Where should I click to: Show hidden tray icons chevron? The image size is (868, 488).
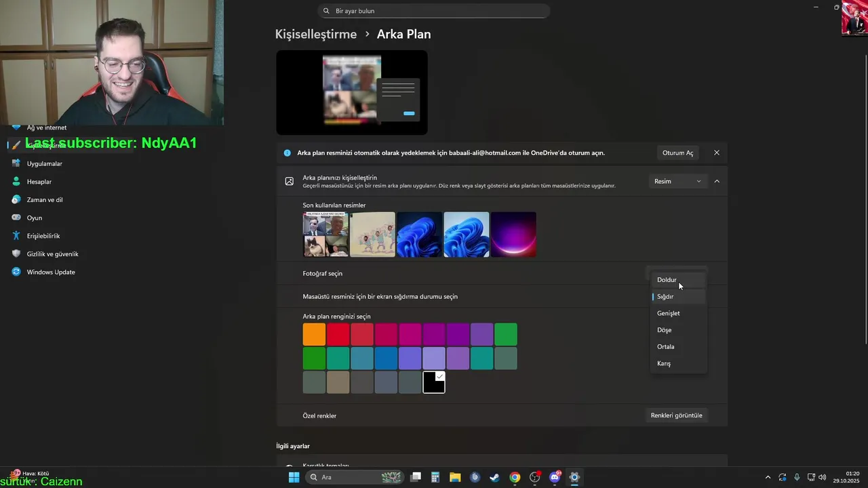pos(768,477)
